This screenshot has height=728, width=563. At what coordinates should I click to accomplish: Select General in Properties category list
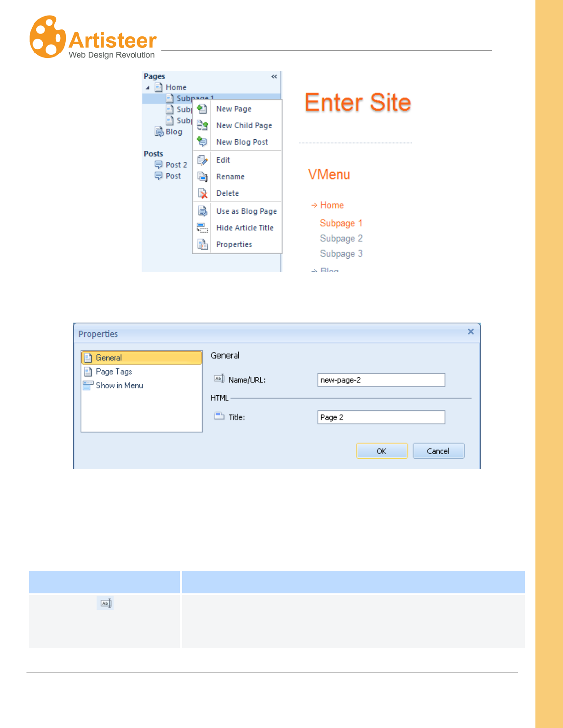pos(142,358)
